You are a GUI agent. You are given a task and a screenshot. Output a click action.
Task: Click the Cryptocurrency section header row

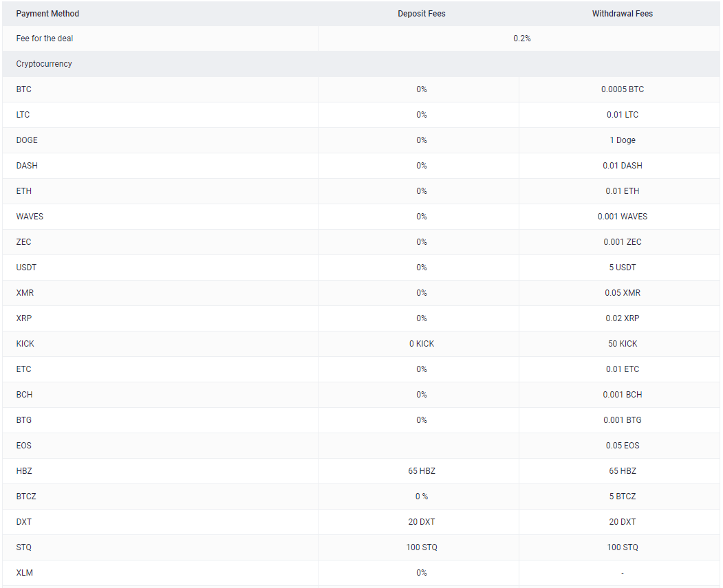(44, 64)
